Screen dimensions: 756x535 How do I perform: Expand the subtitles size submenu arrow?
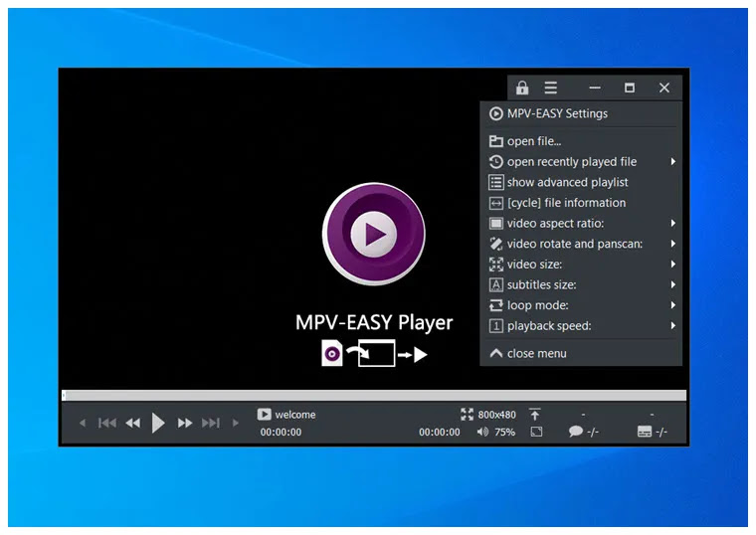672,284
